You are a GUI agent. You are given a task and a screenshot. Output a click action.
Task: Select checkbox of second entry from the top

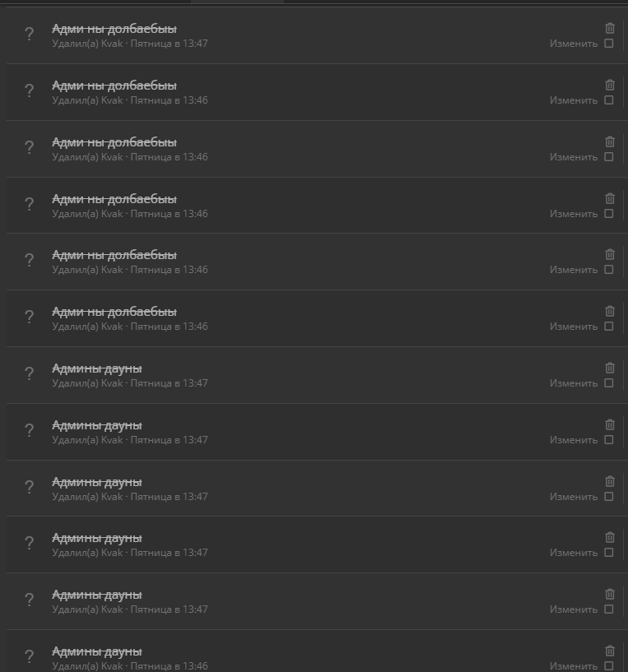[x=609, y=100]
